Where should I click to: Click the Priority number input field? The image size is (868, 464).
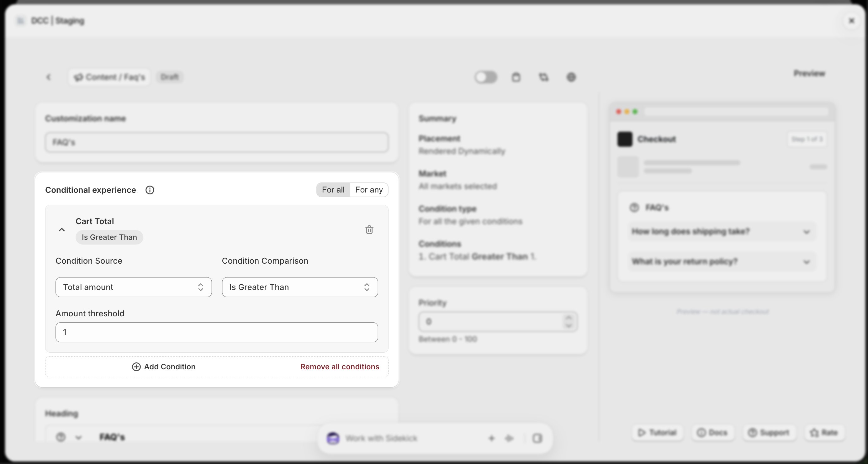click(x=498, y=322)
